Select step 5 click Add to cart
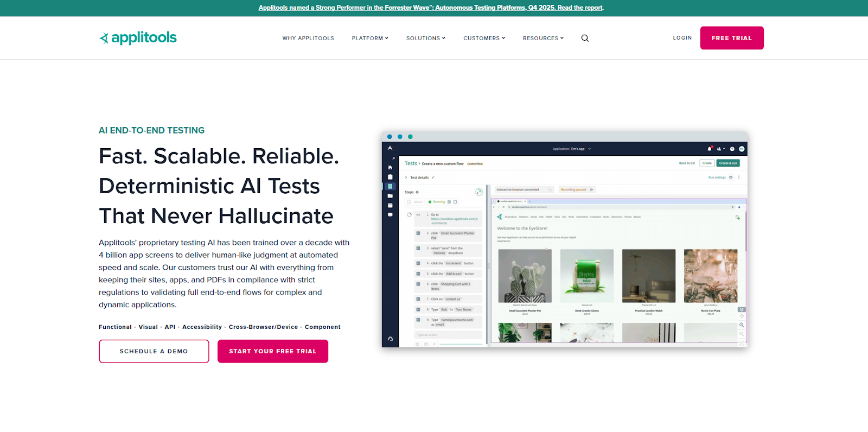868x432 pixels. (448, 274)
